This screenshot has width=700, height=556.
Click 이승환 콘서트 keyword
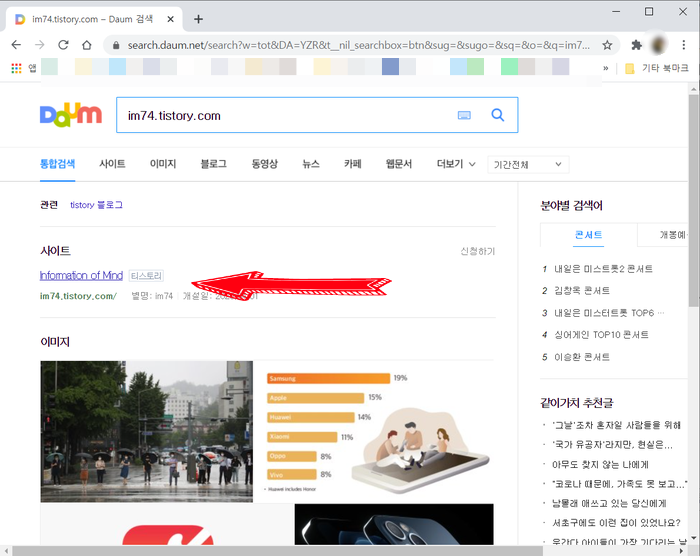(582, 357)
